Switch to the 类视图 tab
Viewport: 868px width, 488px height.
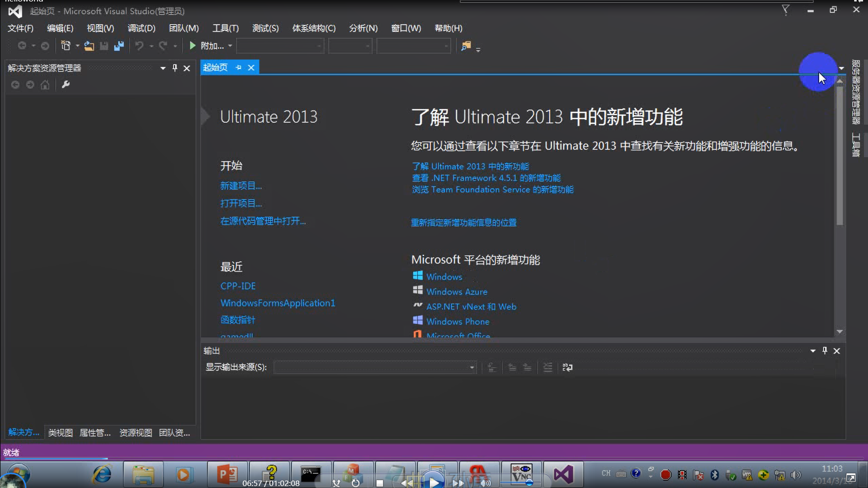coord(60,432)
